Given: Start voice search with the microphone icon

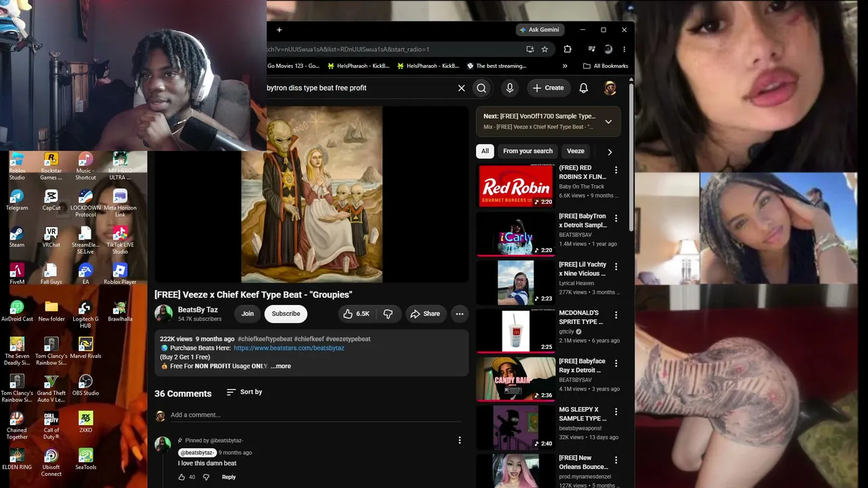Looking at the screenshot, I should click(510, 88).
